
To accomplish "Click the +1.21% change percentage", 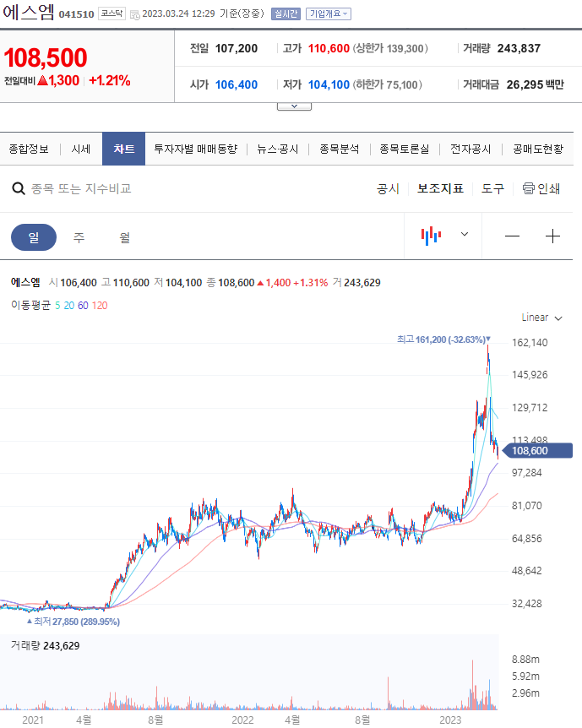I will (110, 80).
